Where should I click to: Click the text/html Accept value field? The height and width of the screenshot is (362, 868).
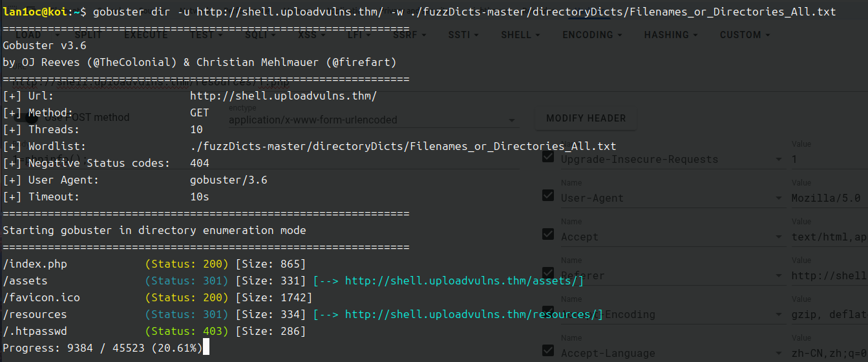coord(829,237)
